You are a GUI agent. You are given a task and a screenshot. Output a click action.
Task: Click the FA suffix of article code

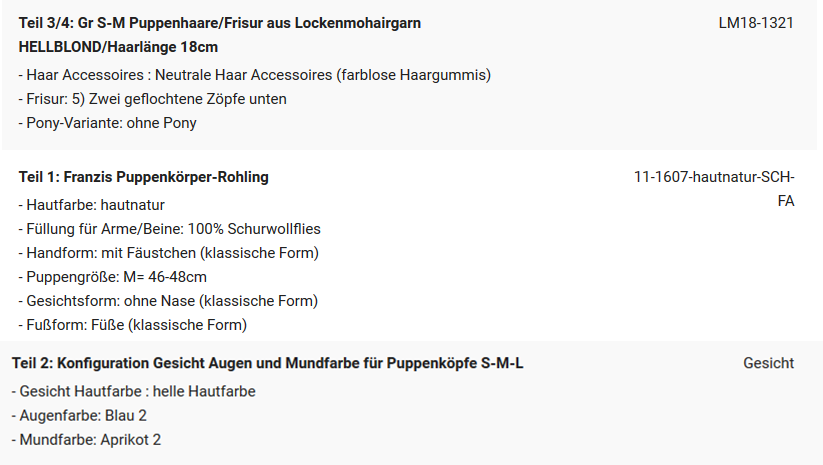click(x=786, y=202)
